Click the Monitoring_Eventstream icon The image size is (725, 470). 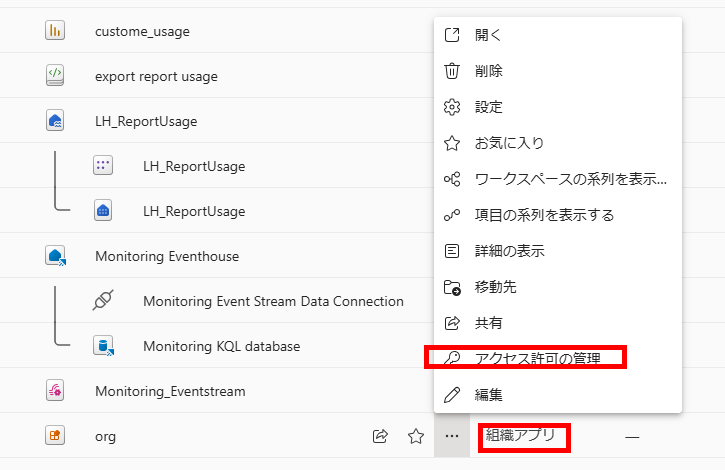tap(55, 390)
